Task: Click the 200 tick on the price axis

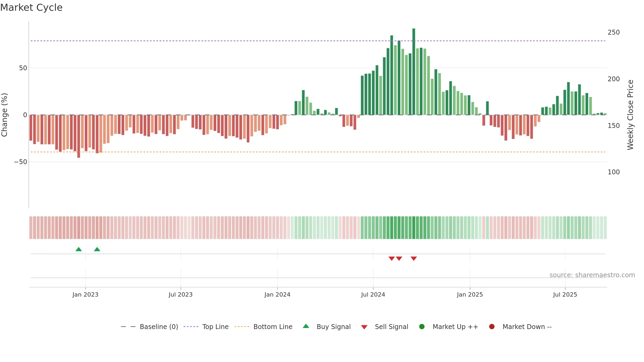Action: (614, 79)
